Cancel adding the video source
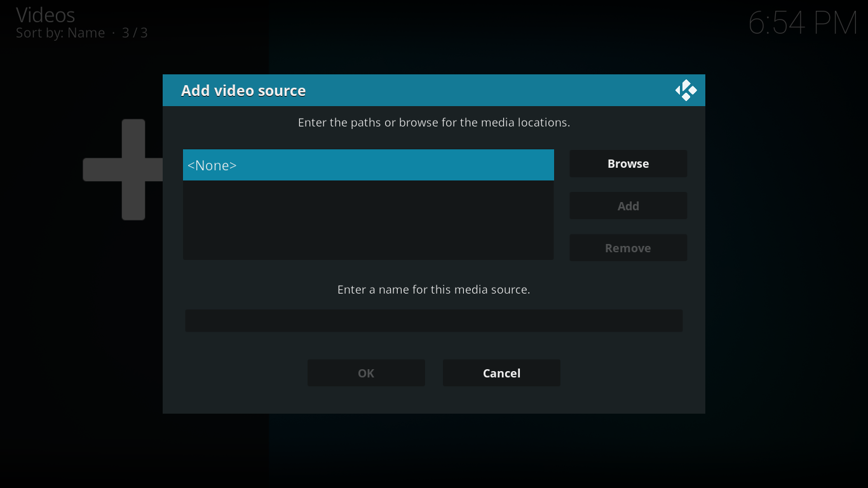This screenshot has height=488, width=868. (501, 373)
